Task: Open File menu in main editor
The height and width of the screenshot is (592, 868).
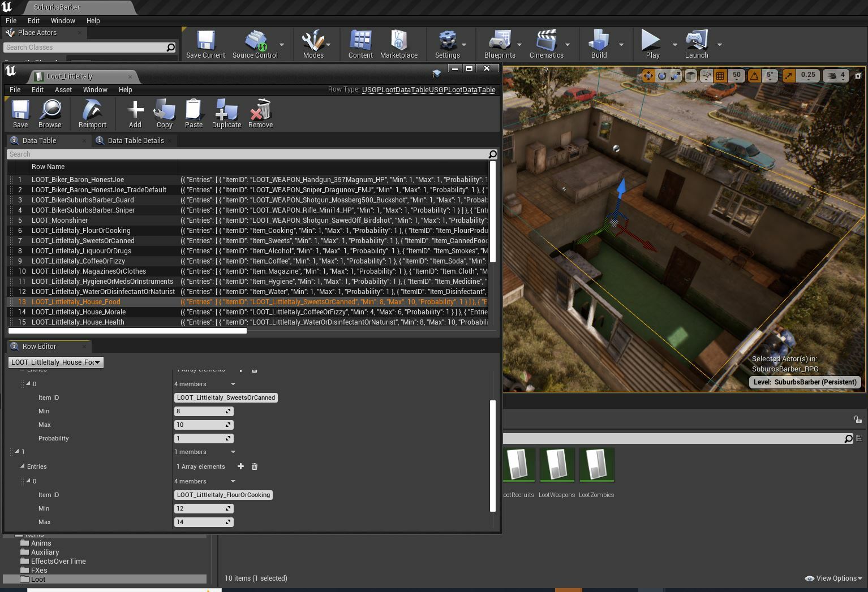Action: coord(11,20)
